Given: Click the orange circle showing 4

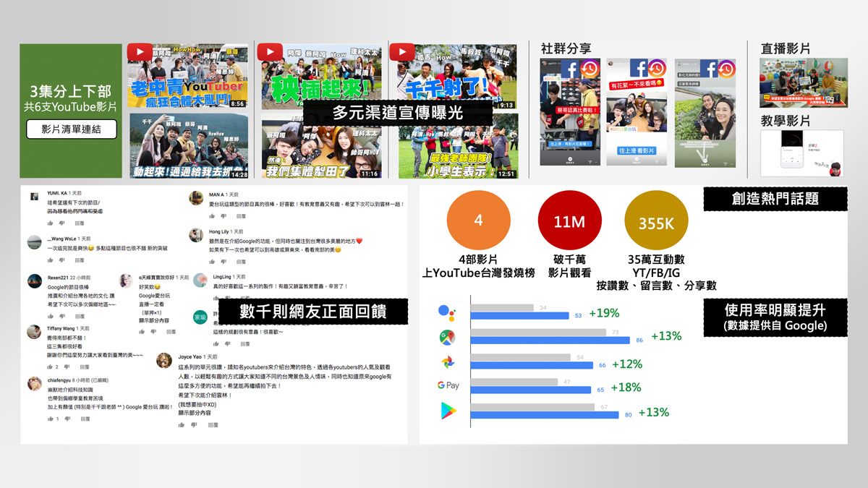Looking at the screenshot, I should coord(478,221).
